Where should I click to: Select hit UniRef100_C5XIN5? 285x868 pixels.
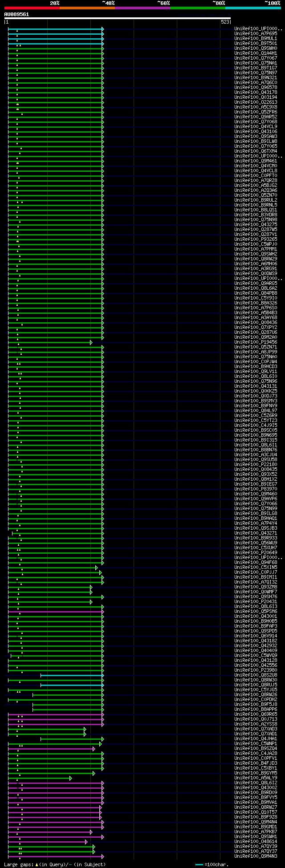point(256,567)
